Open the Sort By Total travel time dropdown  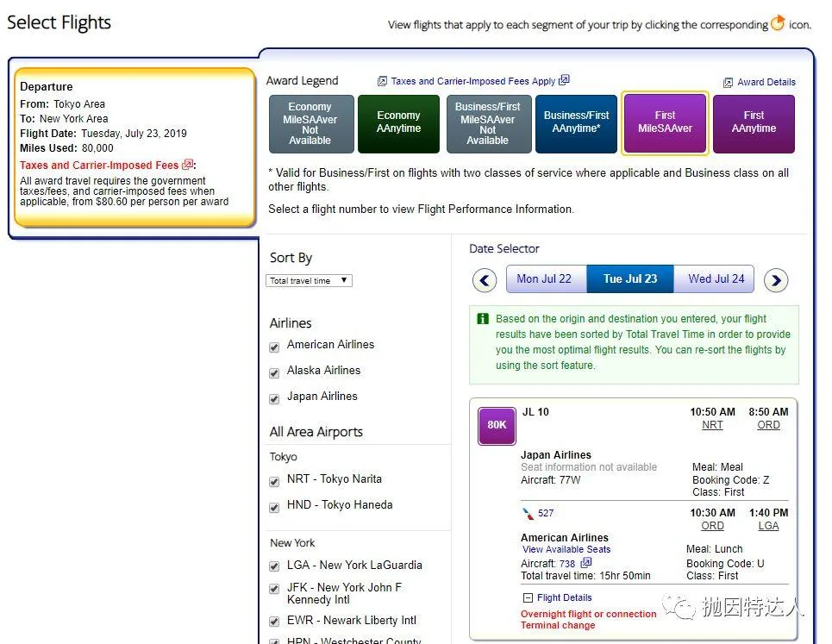coord(309,281)
